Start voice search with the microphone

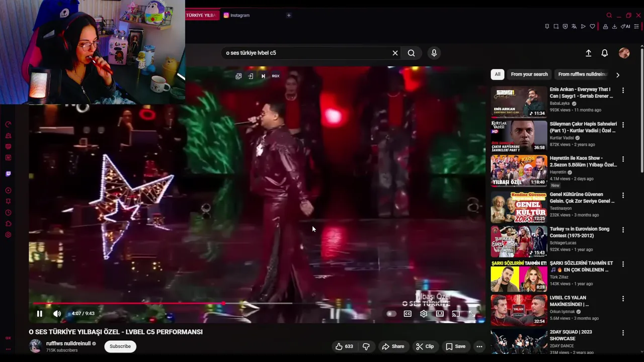pyautogui.click(x=434, y=53)
